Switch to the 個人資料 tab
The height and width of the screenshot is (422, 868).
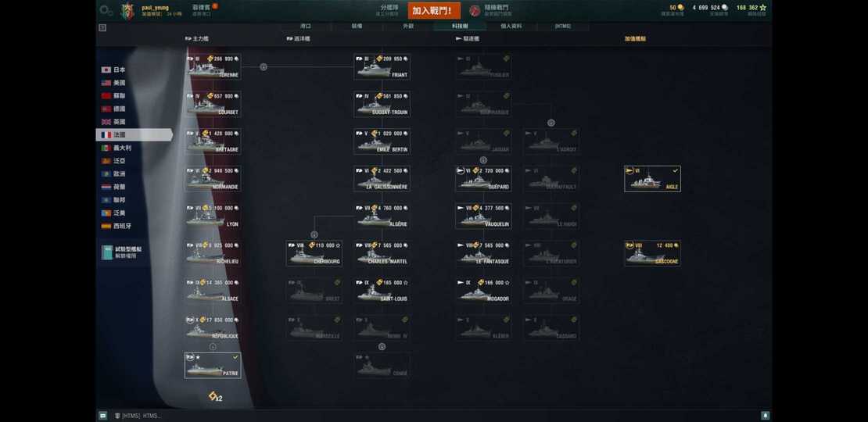511,26
